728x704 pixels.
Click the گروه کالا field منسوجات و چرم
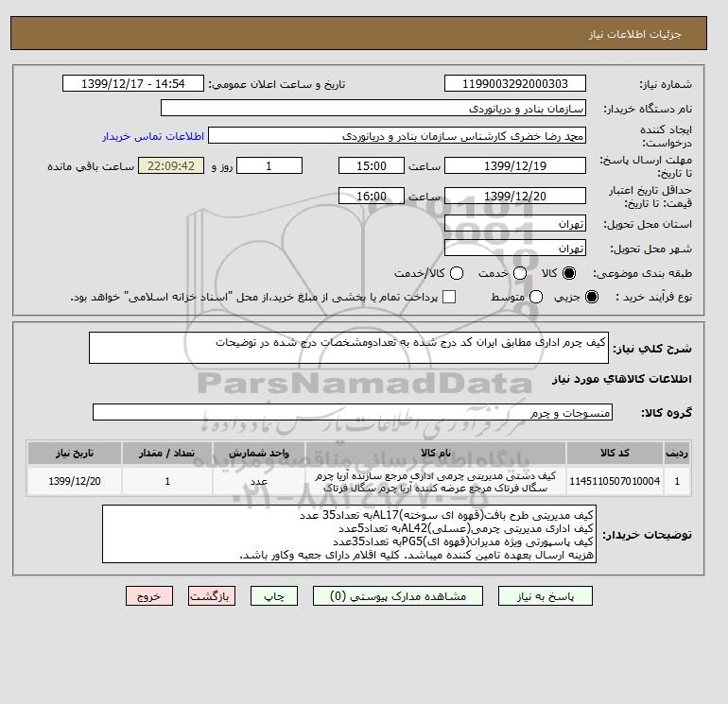(353, 412)
